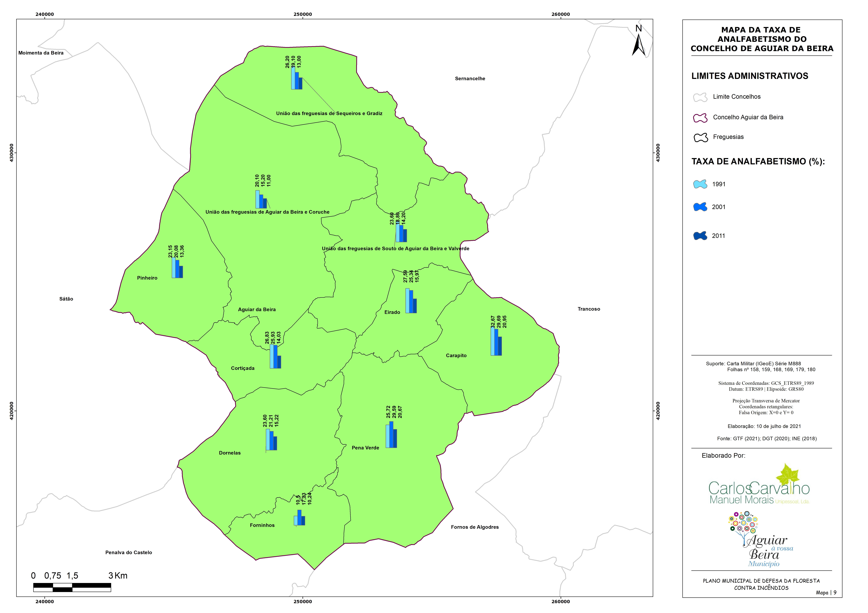Image resolution: width=868 pixels, height=613 pixels.
Task: Click the Sequeiros e Gradiz bar chart
Action: tap(297, 78)
